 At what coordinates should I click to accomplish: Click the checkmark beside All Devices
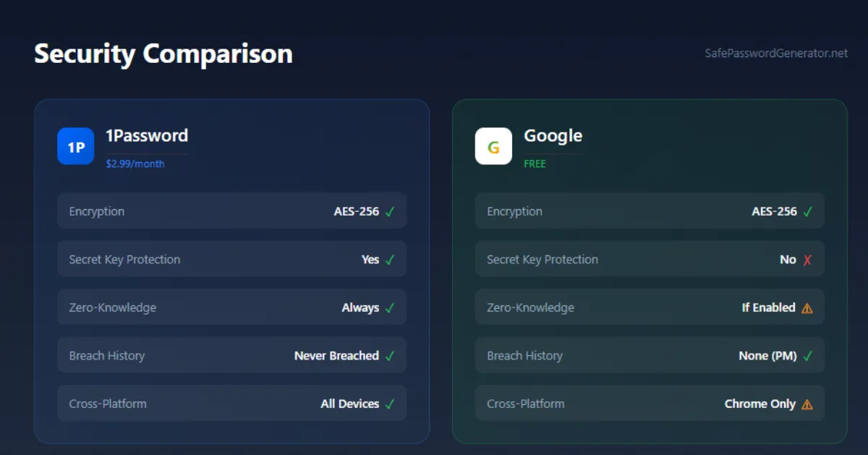pyautogui.click(x=390, y=404)
